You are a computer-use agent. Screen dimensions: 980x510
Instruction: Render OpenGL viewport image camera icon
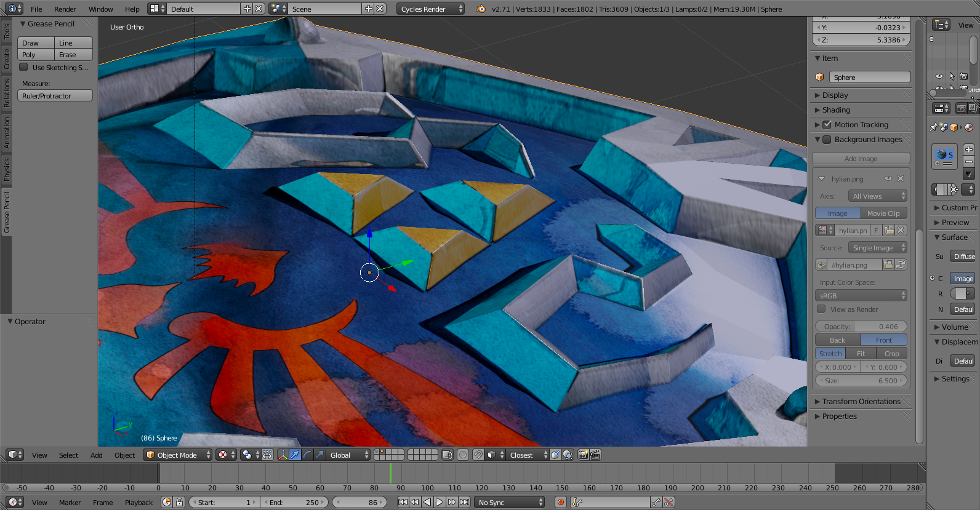583,455
